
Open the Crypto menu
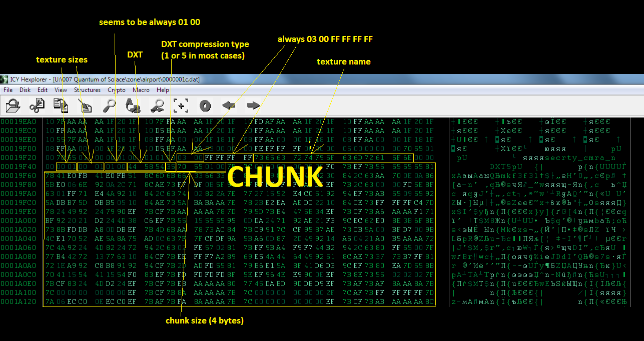117,90
